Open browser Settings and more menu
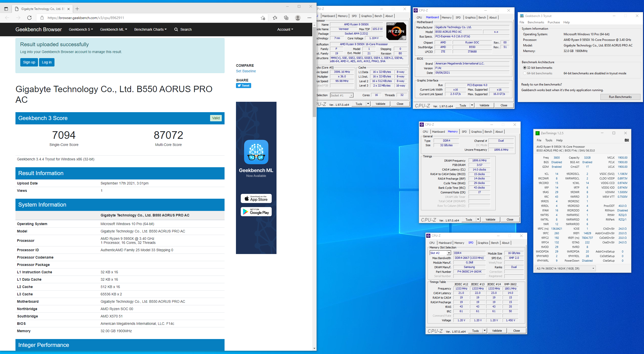Screen dimensions: 644x354 309,18
